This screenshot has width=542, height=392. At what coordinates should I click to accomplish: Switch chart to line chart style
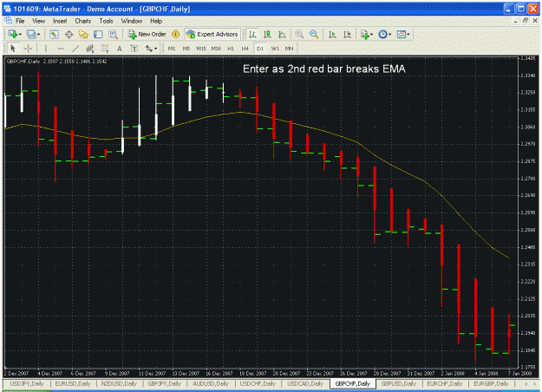(x=282, y=34)
